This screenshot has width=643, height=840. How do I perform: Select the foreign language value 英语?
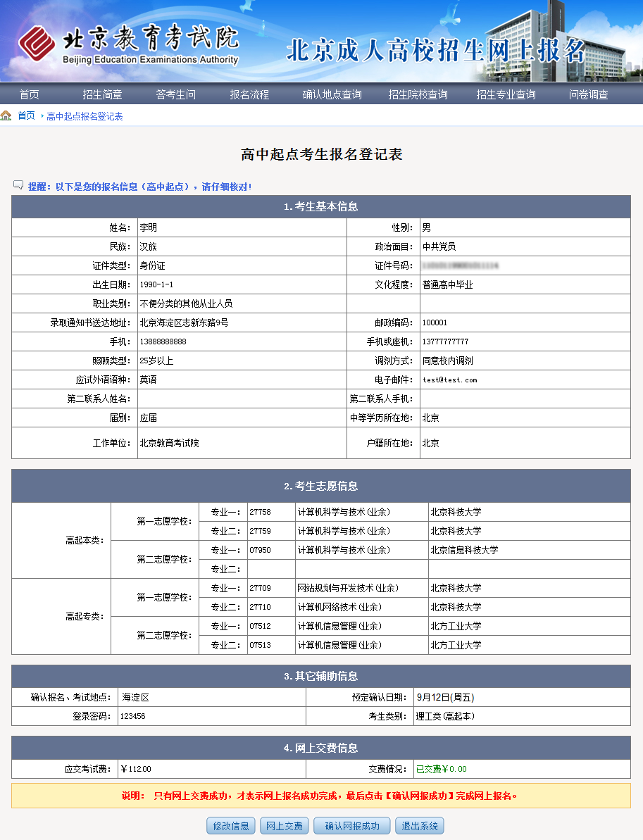pos(149,380)
